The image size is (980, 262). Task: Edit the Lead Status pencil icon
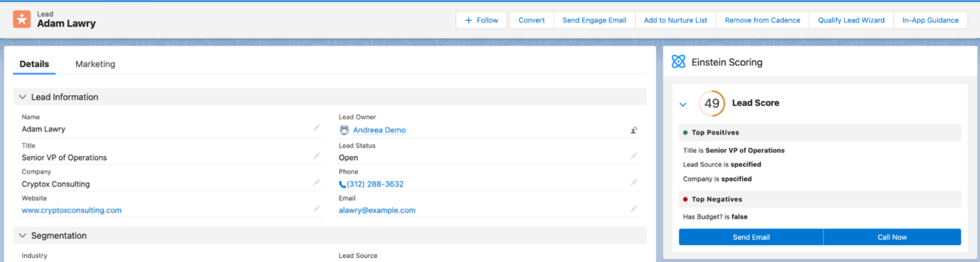634,156
